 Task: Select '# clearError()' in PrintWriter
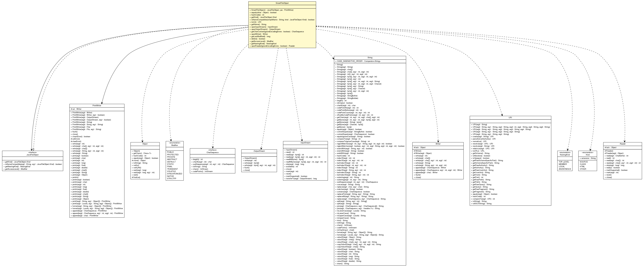pos(76,142)
